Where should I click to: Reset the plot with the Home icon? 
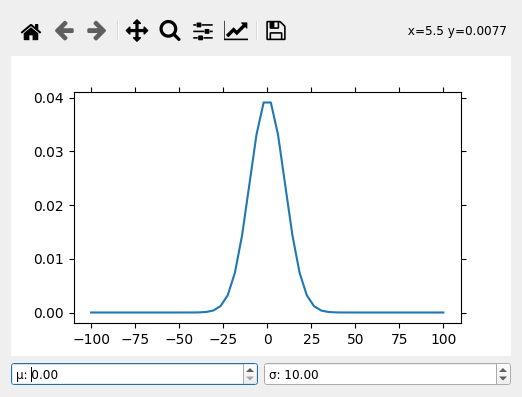(31, 31)
